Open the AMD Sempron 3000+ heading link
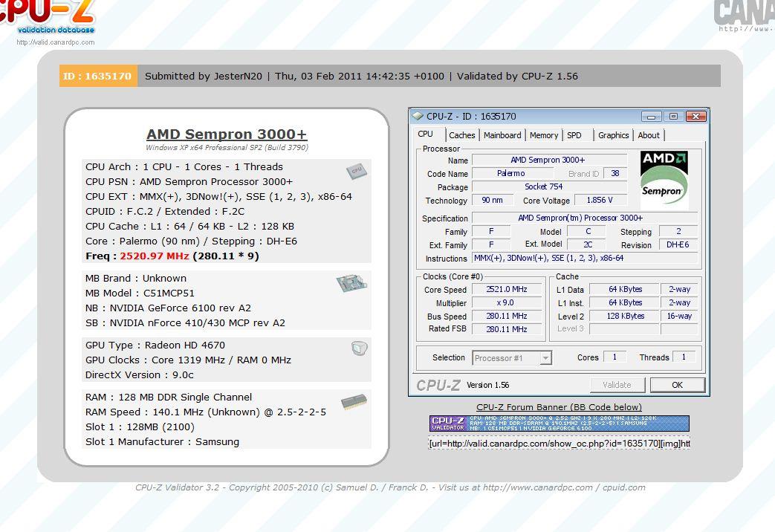This screenshot has height=532, width=775. coord(227,134)
